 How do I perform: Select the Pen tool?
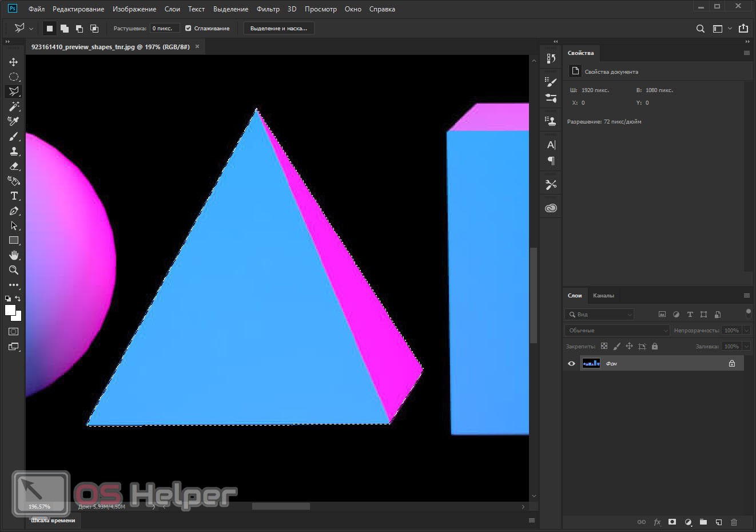pos(14,211)
